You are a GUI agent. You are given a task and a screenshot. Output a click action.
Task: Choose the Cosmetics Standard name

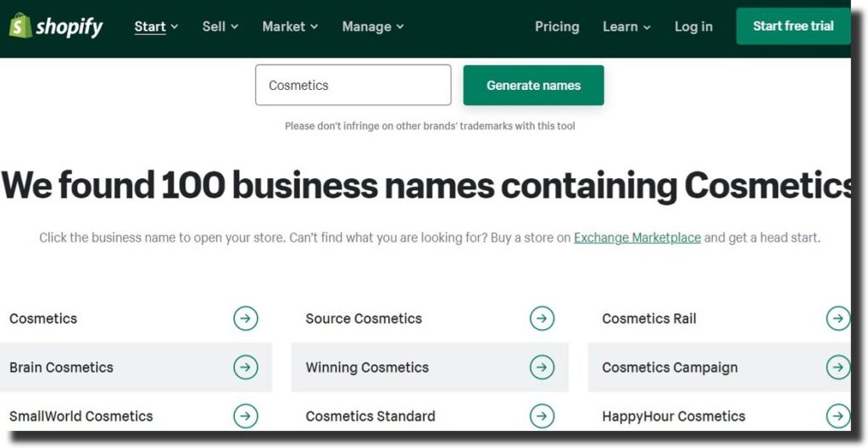370,416
